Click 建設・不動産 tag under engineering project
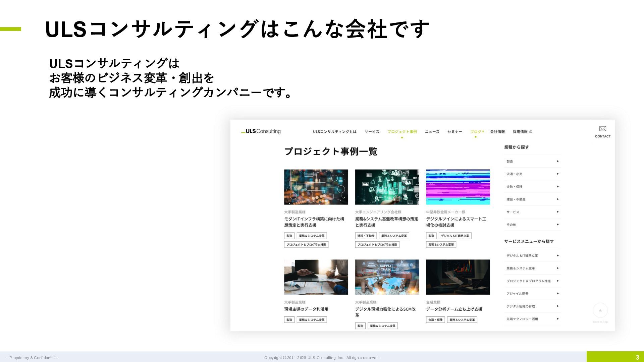 pos(366,236)
